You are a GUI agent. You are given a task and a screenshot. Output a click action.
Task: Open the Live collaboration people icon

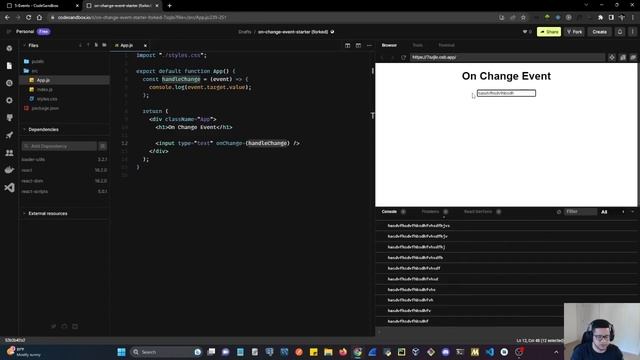point(9,153)
